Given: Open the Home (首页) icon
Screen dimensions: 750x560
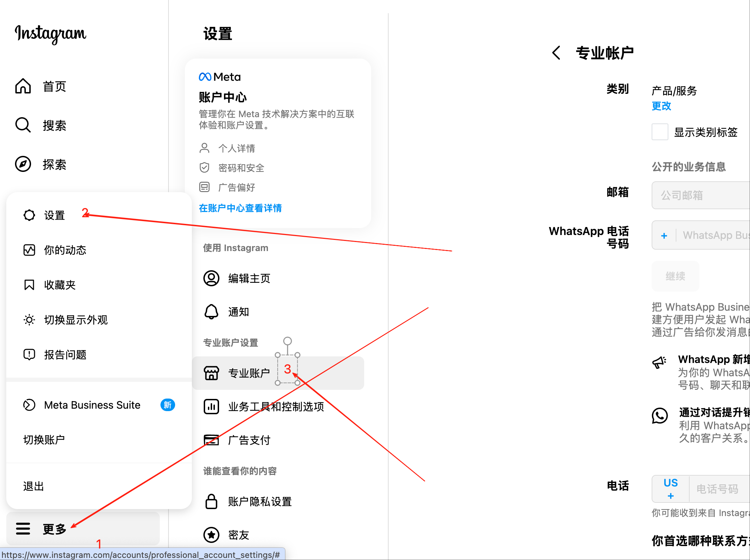Looking at the screenshot, I should [x=23, y=86].
